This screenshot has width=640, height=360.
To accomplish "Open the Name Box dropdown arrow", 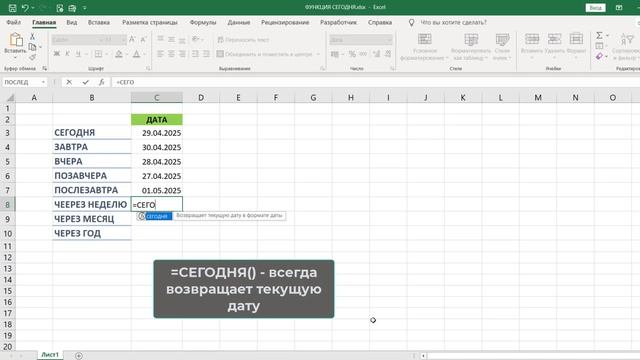I will click(x=43, y=82).
